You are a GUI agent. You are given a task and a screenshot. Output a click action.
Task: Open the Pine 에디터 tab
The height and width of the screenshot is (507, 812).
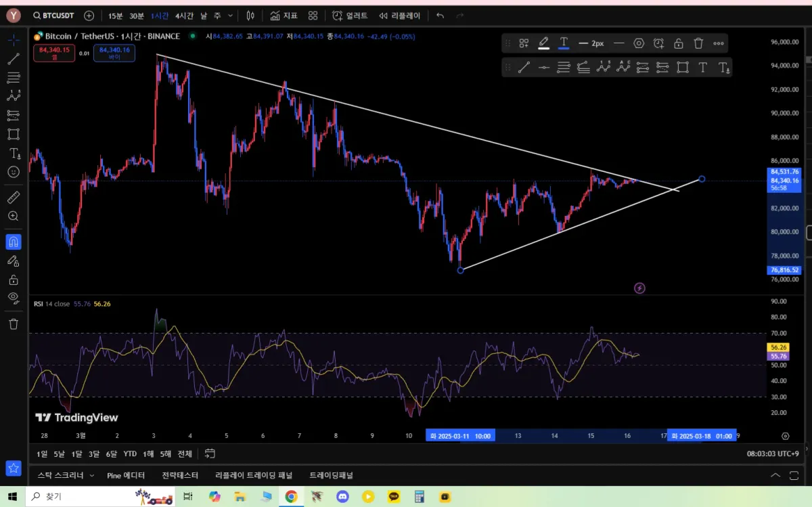(126, 475)
